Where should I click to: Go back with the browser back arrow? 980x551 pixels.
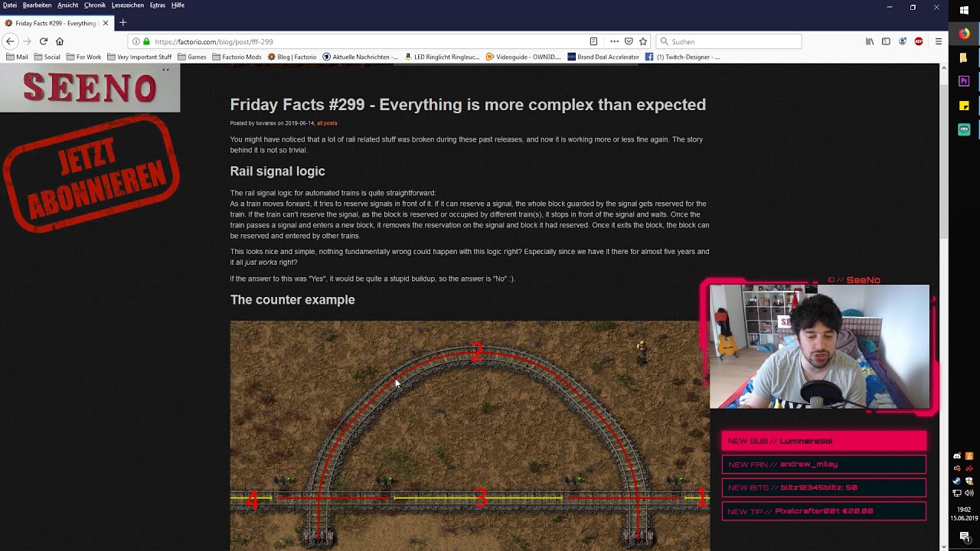pos(10,41)
